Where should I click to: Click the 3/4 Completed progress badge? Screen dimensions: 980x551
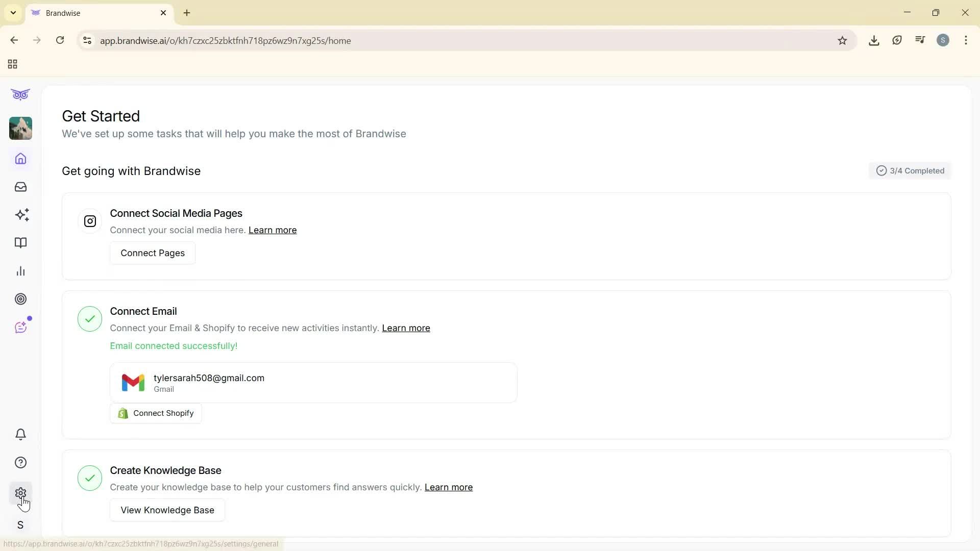tap(910, 170)
